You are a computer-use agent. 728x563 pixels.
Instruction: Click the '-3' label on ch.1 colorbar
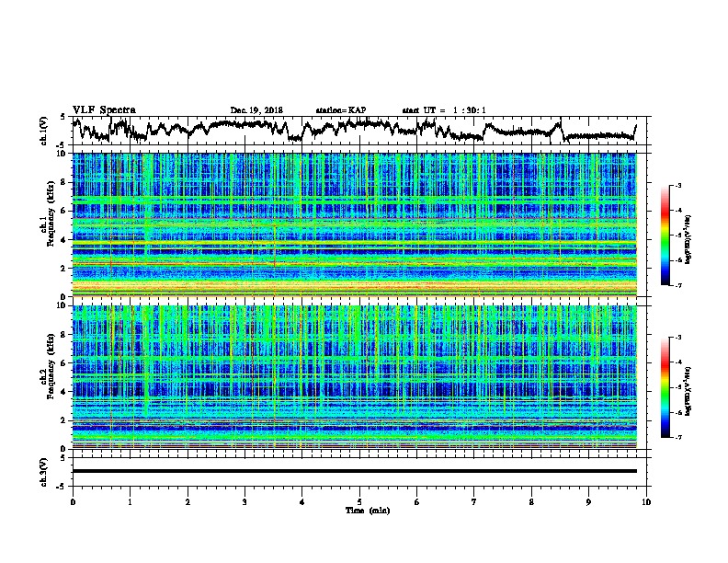(677, 185)
